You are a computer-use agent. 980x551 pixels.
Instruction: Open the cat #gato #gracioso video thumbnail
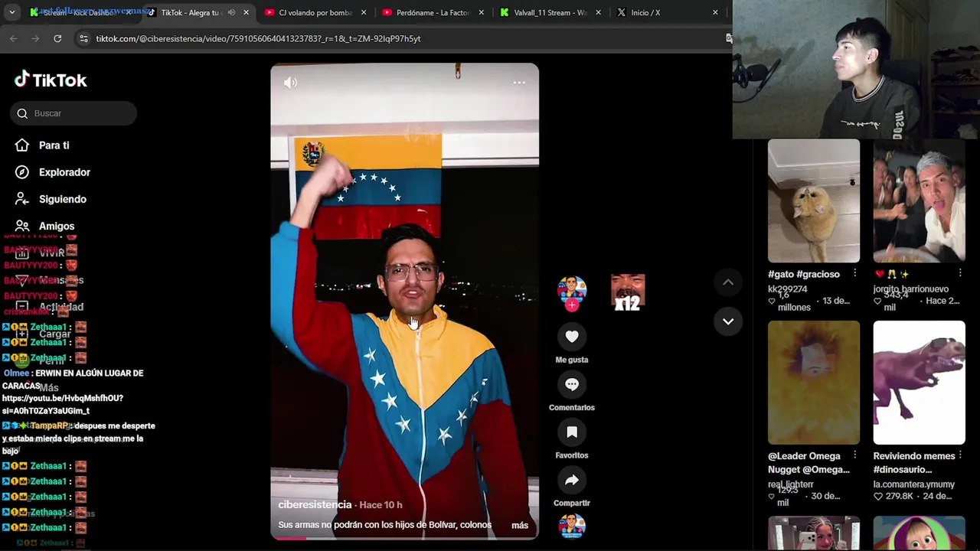tap(814, 201)
